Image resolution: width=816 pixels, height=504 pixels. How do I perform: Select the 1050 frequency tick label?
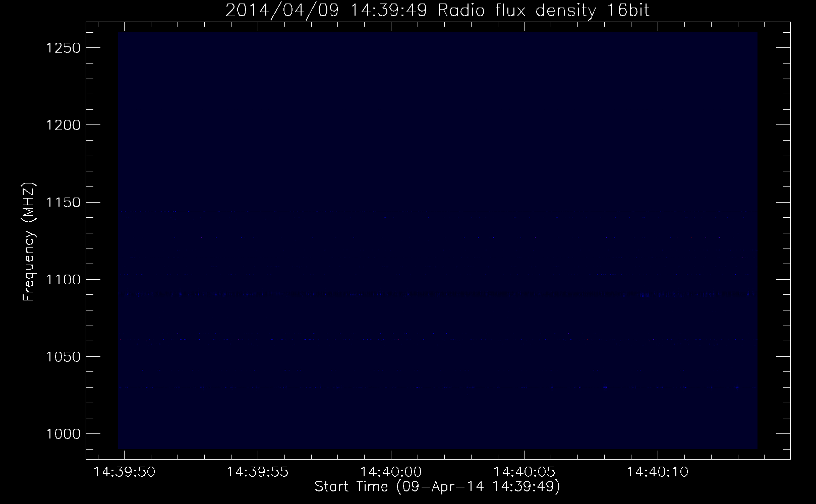click(x=64, y=356)
